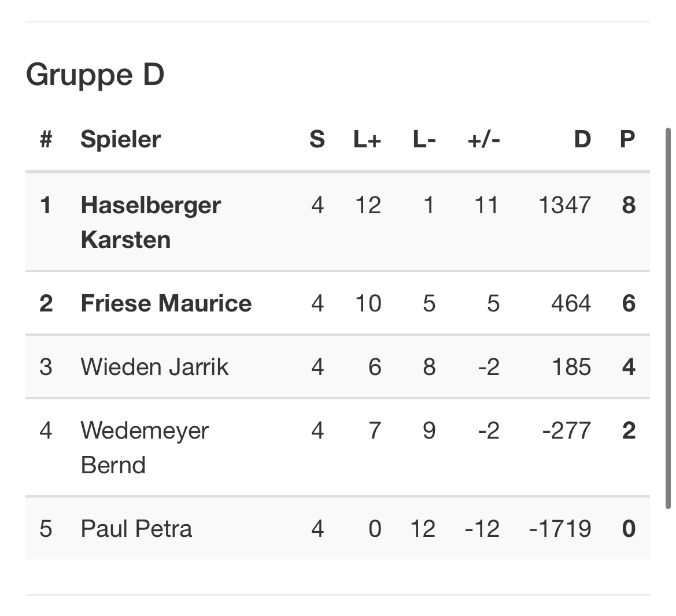Click the L+ column header
Image resolution: width=676 pixels, height=616 pixels.
367,139
